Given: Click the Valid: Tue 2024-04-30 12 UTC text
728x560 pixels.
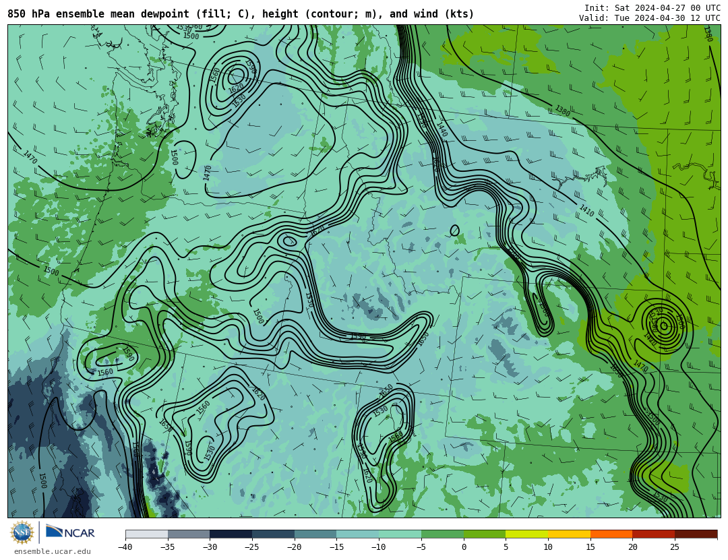Looking at the screenshot, I should point(650,18).
